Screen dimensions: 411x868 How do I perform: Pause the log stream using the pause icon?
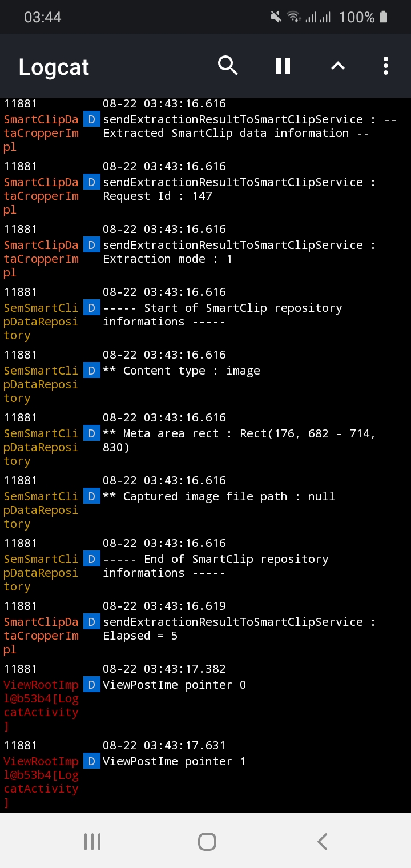[283, 66]
